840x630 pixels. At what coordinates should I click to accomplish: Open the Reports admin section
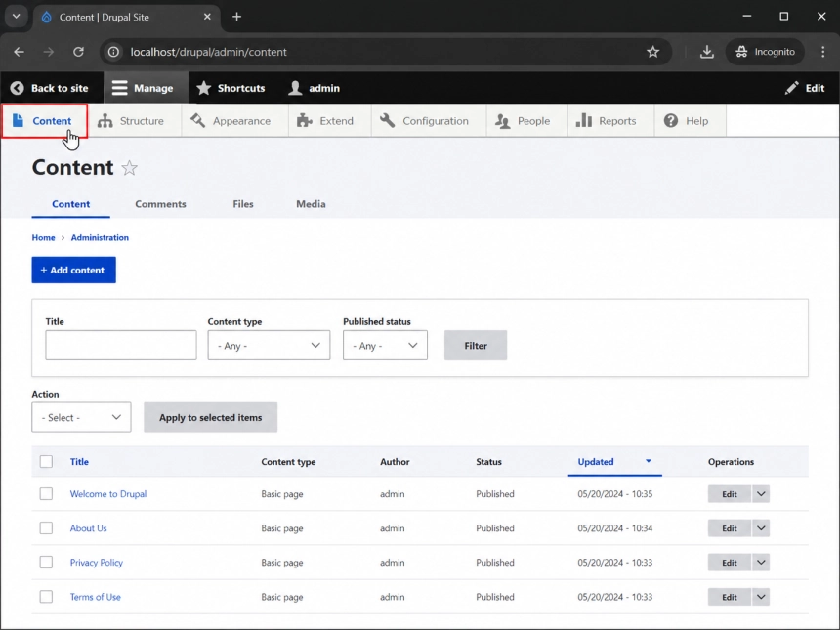tap(606, 121)
